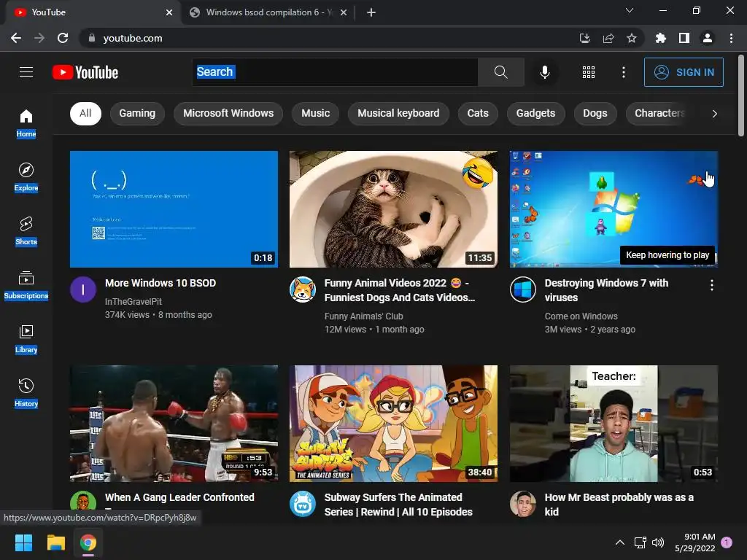This screenshot has height=560, width=747.
Task: Select the Microsoft Windows filter chip
Action: (x=228, y=113)
